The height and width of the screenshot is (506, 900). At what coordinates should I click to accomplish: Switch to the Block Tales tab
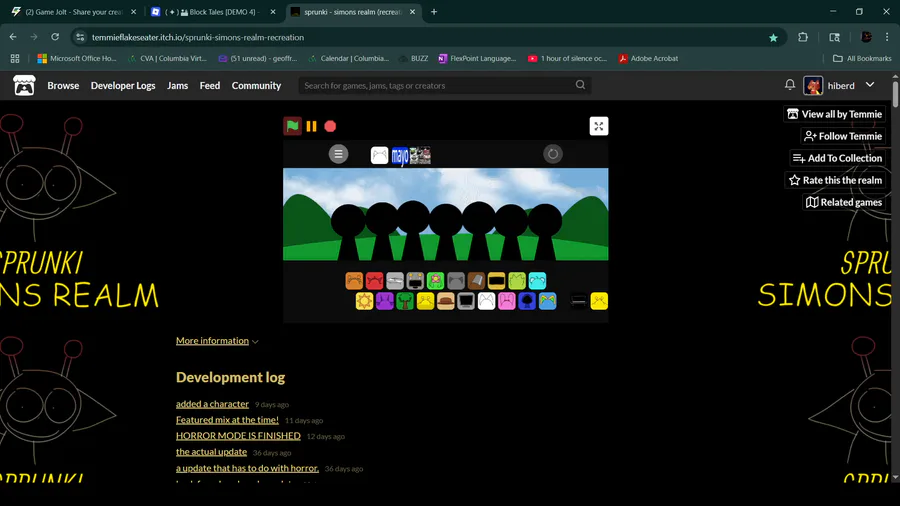[x=213, y=11]
